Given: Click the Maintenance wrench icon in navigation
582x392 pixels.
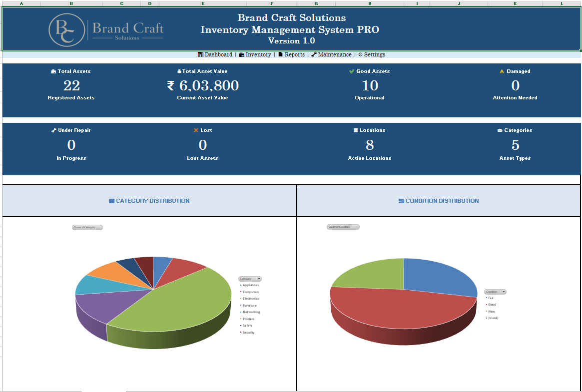Looking at the screenshot, I should [314, 54].
